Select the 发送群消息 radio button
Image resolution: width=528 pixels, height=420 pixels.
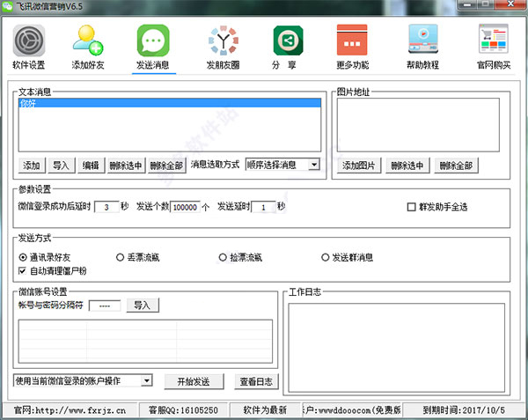pos(325,257)
